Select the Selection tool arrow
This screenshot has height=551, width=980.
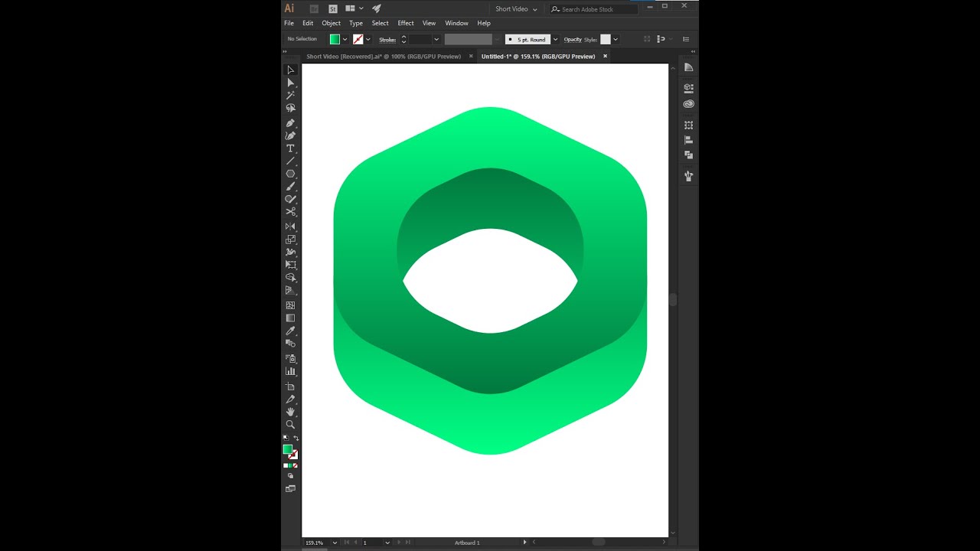click(290, 70)
